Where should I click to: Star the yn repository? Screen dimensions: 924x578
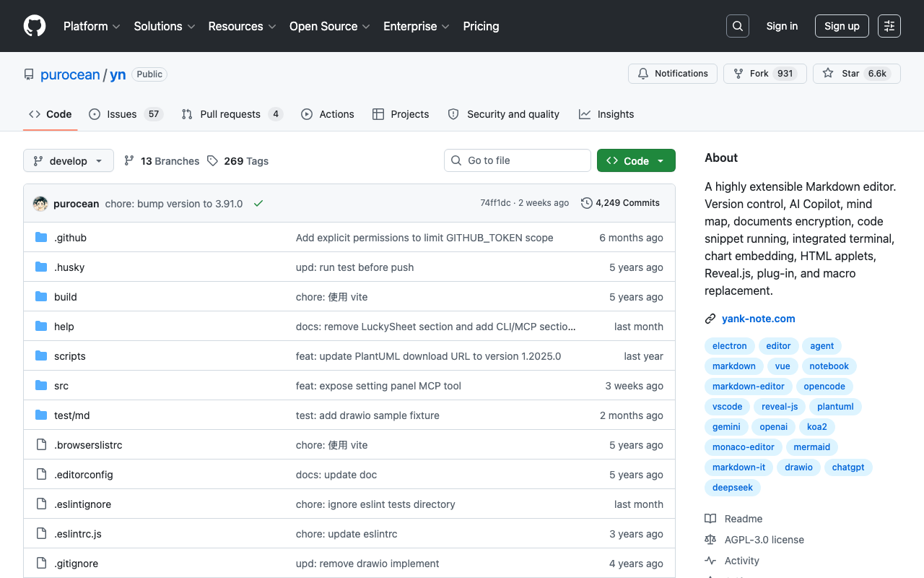[857, 74]
